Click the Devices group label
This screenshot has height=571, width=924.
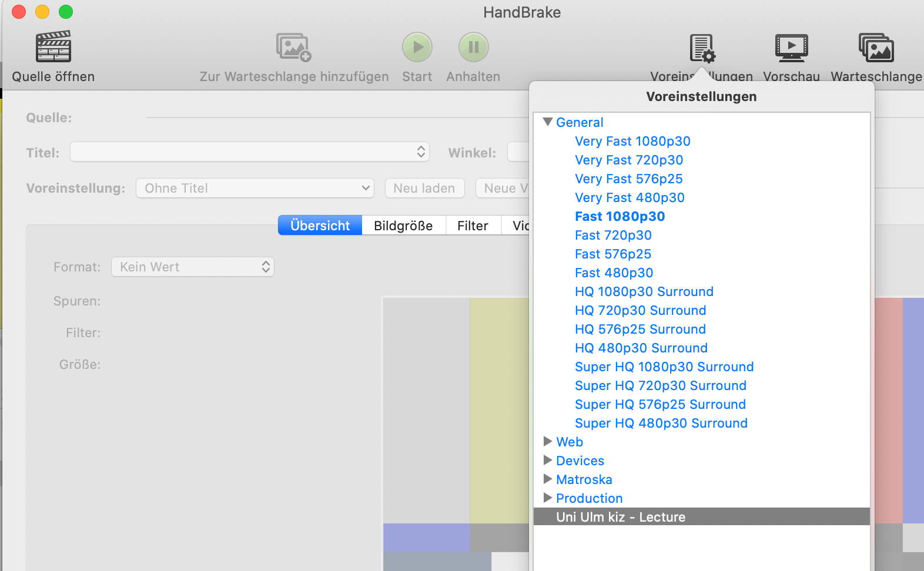(x=580, y=461)
